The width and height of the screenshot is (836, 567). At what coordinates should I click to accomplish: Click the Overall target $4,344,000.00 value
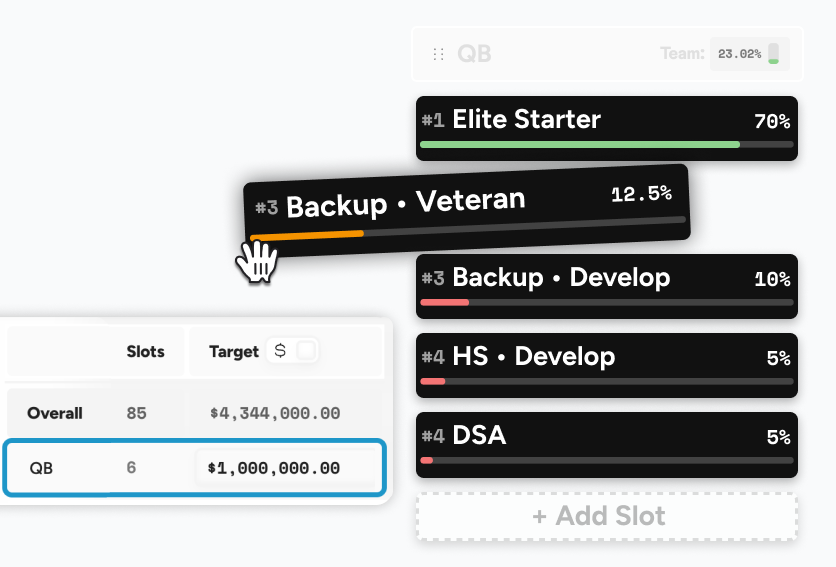(274, 413)
